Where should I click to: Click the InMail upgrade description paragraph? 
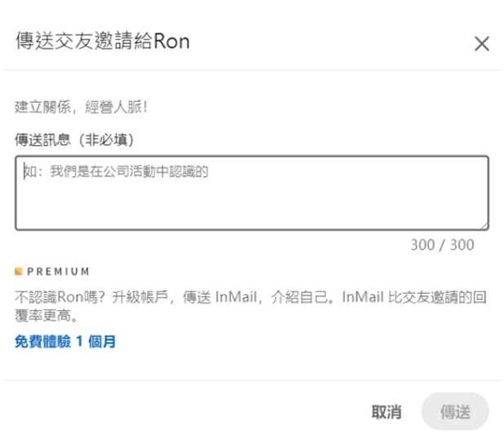point(250,306)
